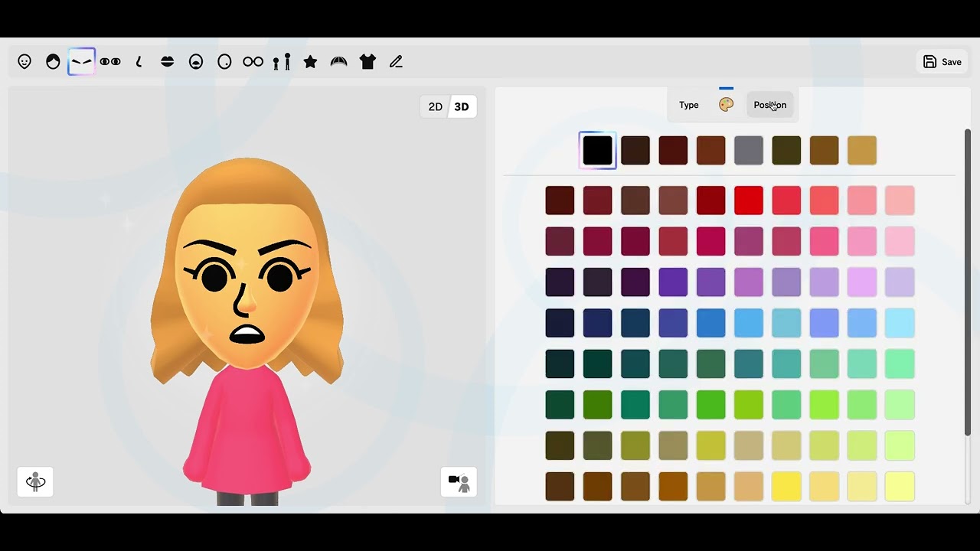Open the headwear category icon

(x=339, y=62)
